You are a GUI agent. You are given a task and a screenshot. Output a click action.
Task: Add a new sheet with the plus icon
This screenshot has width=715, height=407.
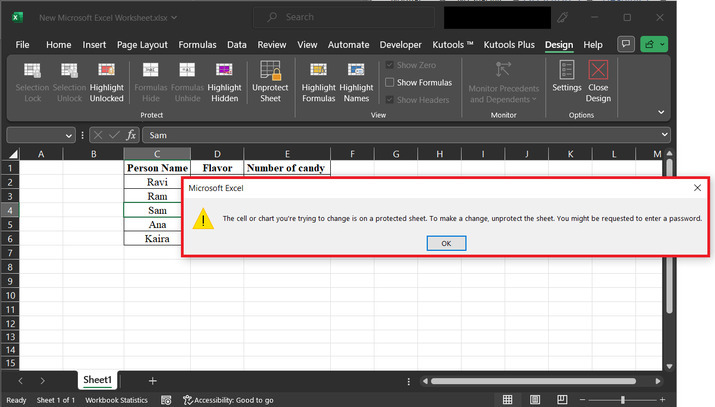tap(152, 381)
